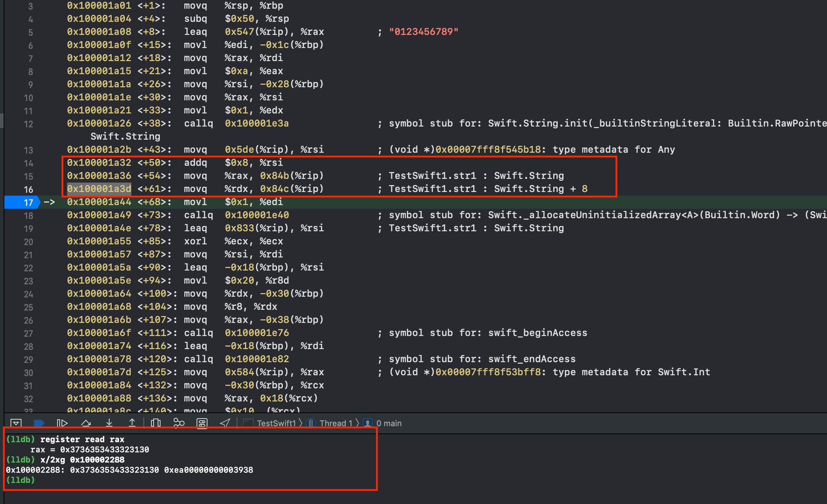Open the Debug View Hierarchy

coord(155,423)
